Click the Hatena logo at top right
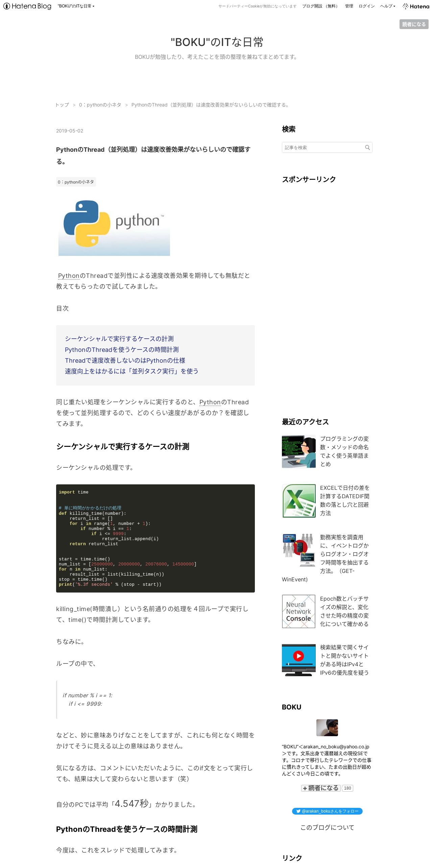434x868 pixels. (416, 6)
